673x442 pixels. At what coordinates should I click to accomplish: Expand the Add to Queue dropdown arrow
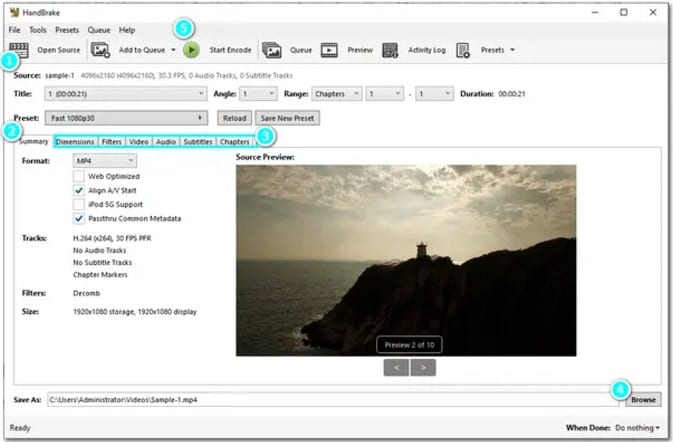(173, 50)
